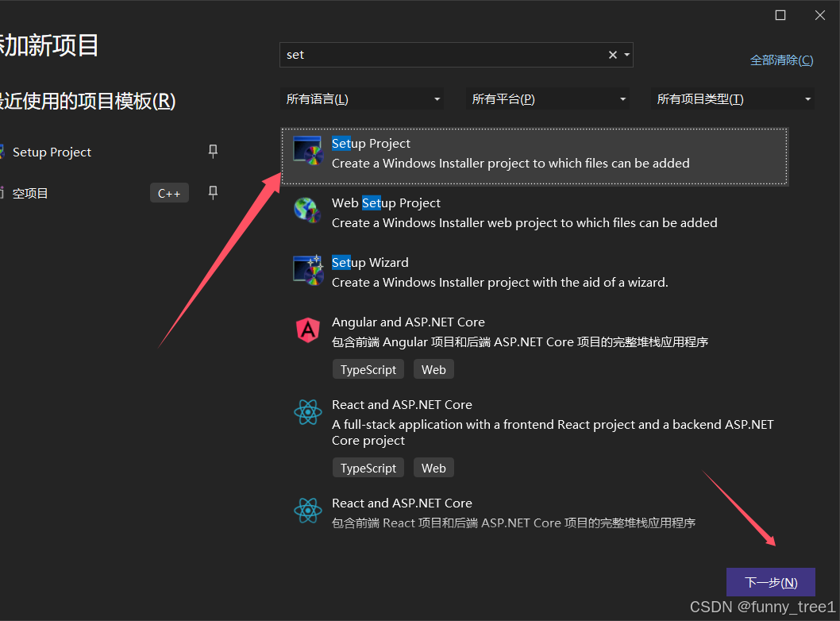Select React and ASP.NET Core with Chinese description

click(402, 503)
